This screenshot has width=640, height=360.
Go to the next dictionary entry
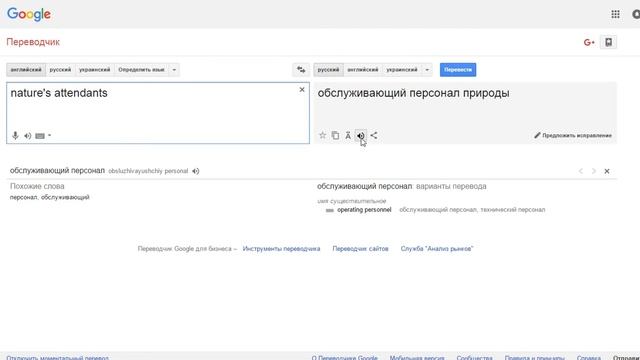point(593,171)
